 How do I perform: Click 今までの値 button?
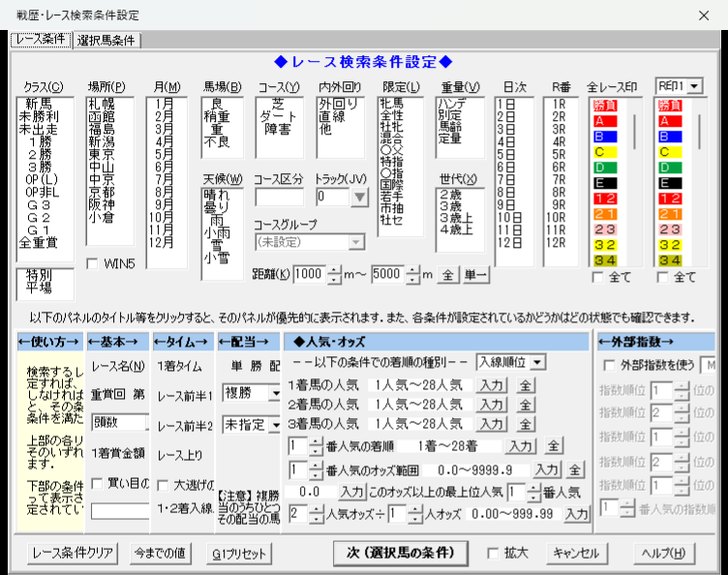[160, 553]
